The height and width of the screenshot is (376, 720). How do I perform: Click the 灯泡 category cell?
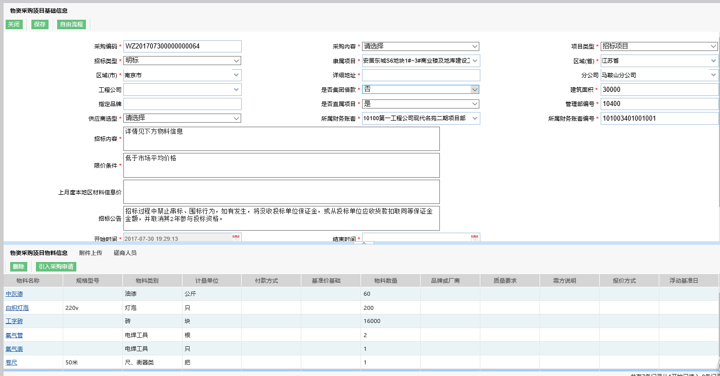(x=152, y=308)
